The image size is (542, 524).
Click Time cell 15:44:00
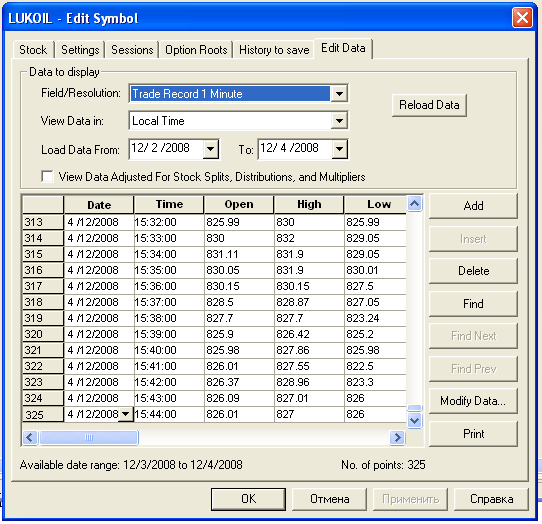(x=169, y=414)
